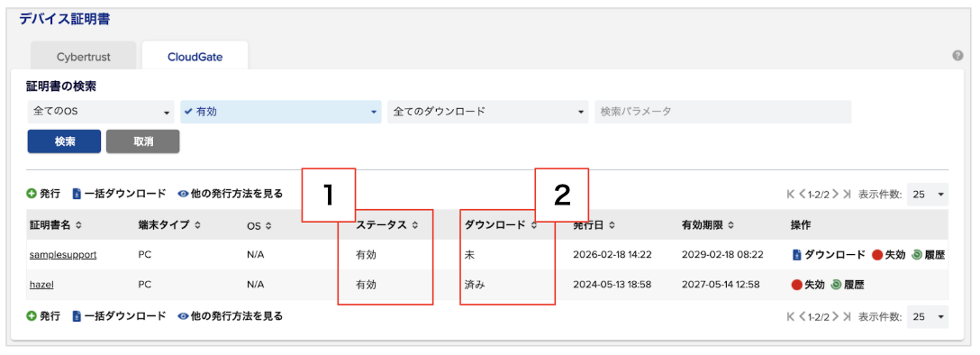Open the hazel certificate link

pyautogui.click(x=41, y=285)
